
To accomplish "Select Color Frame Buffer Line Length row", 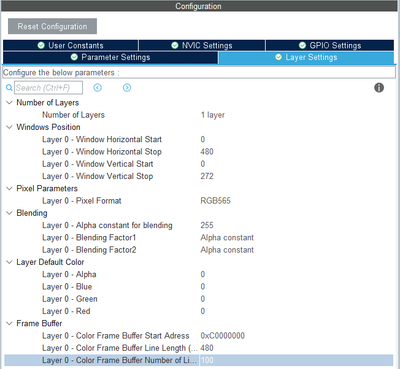I will pyautogui.click(x=198, y=348).
